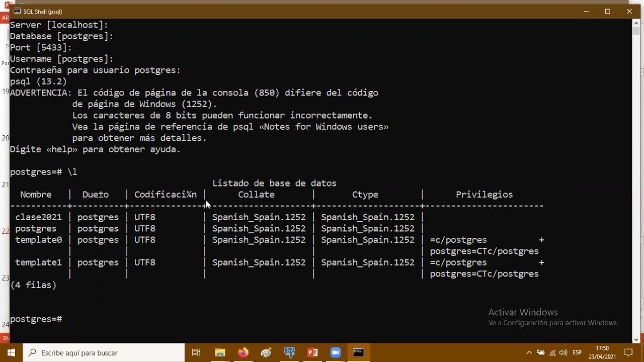Click the 'Username [postgres]:' line
644x362 pixels.
pyautogui.click(x=62, y=59)
